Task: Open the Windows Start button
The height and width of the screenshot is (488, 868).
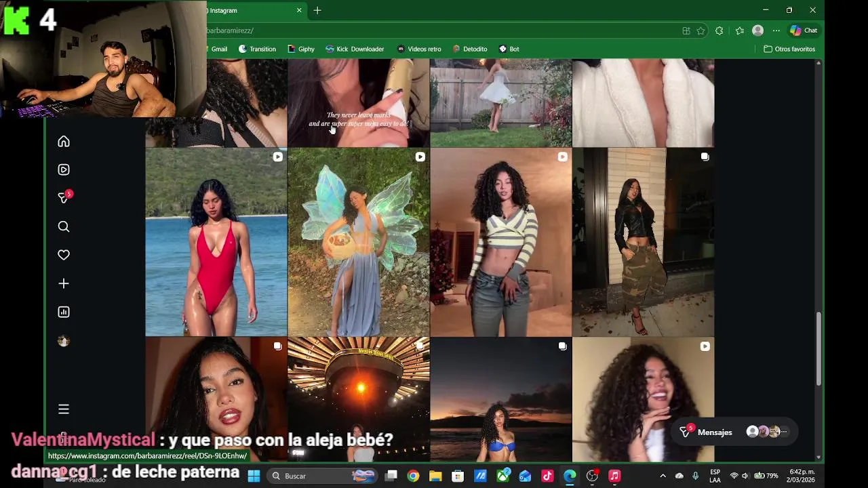Action: pyautogui.click(x=254, y=476)
